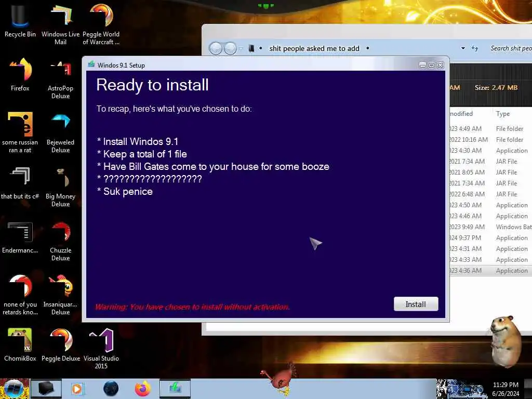The width and height of the screenshot is (532, 399).
Task: Launch Chuzzle Deluxe desktop icon
Action: (60, 241)
